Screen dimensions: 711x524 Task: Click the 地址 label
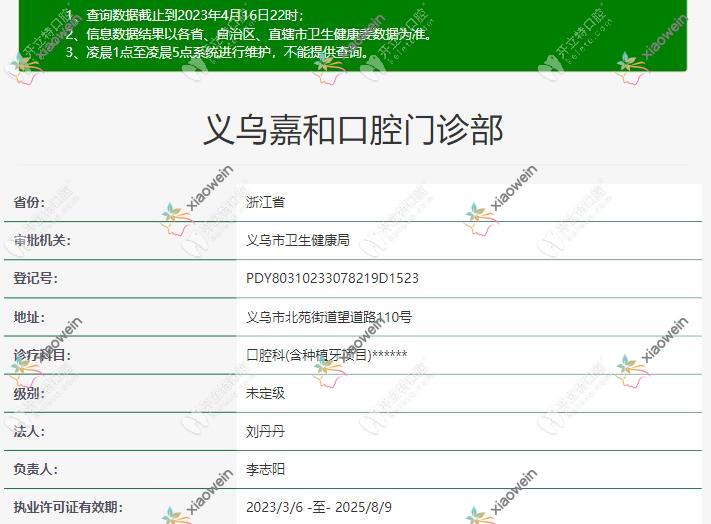[29, 317]
